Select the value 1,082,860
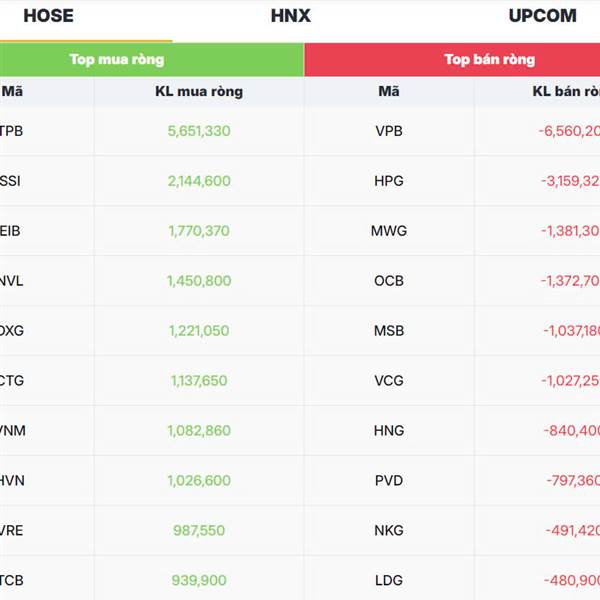This screenshot has width=600, height=600. pos(199,431)
